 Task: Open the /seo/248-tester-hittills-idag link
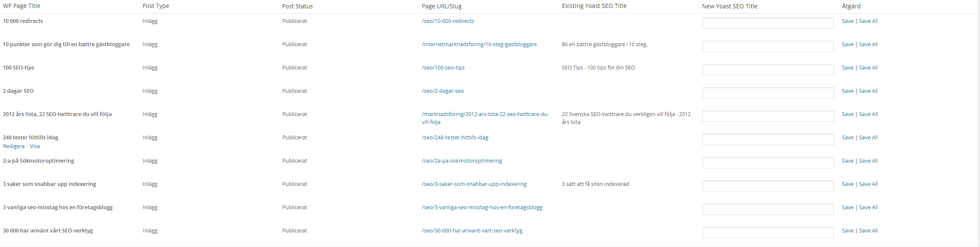[455, 137]
